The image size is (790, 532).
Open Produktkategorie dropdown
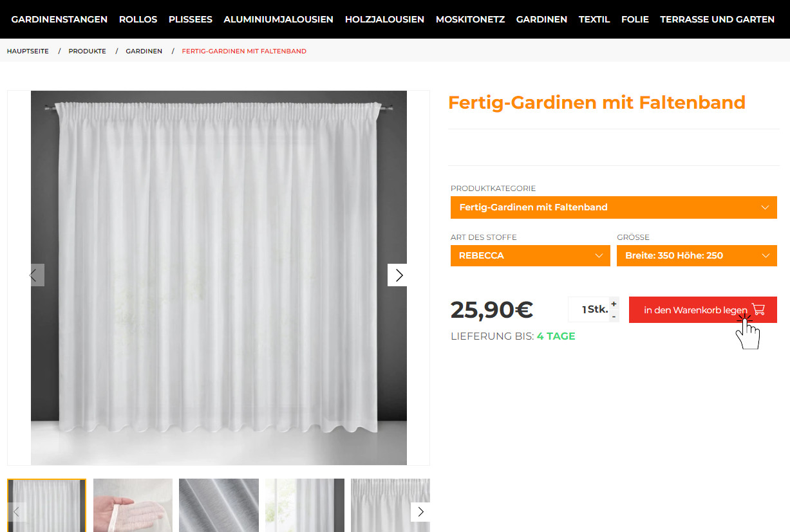point(614,207)
